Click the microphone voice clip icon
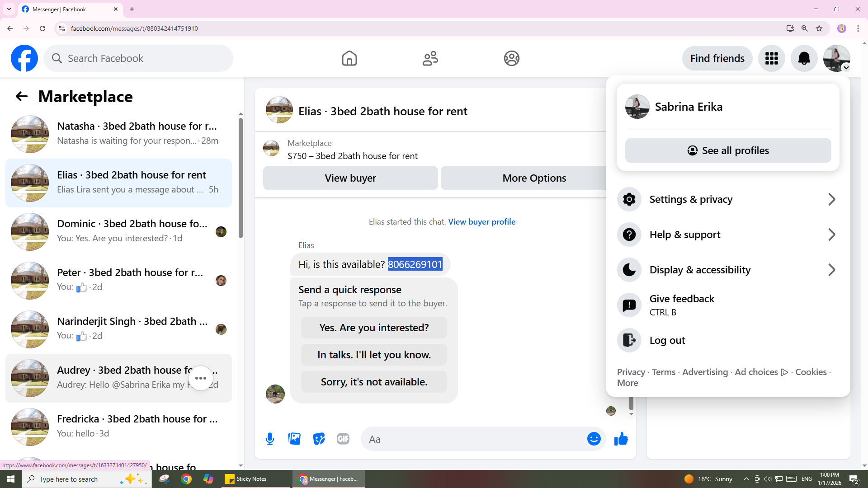Viewport: 868px width, 488px height. click(x=270, y=439)
